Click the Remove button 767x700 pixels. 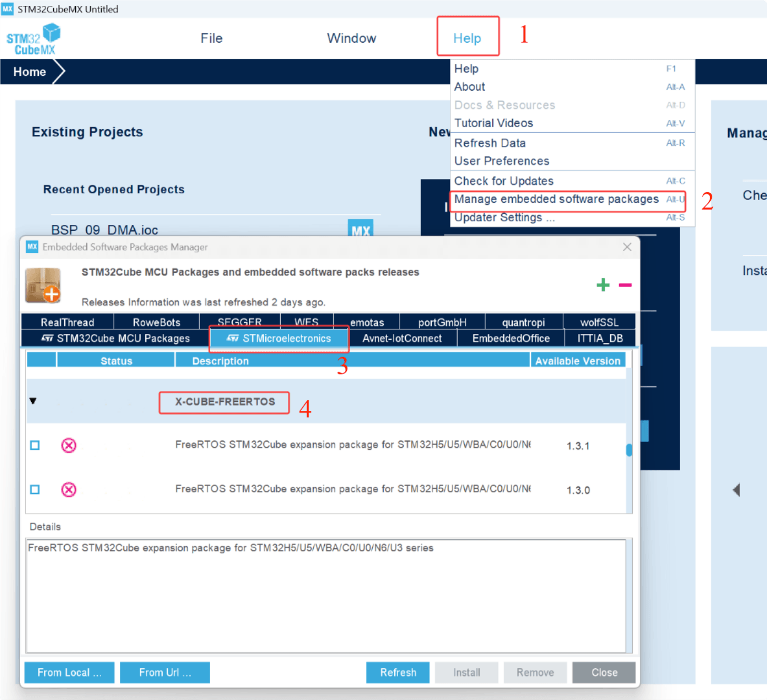535,673
